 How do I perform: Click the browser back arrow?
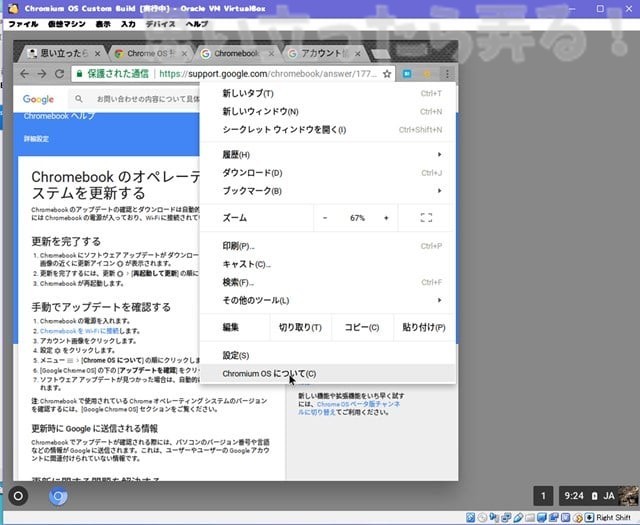pos(24,74)
